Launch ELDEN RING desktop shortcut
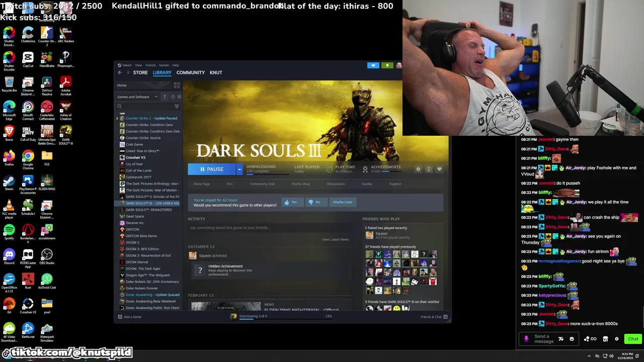This screenshot has height=362, width=644. point(47,183)
